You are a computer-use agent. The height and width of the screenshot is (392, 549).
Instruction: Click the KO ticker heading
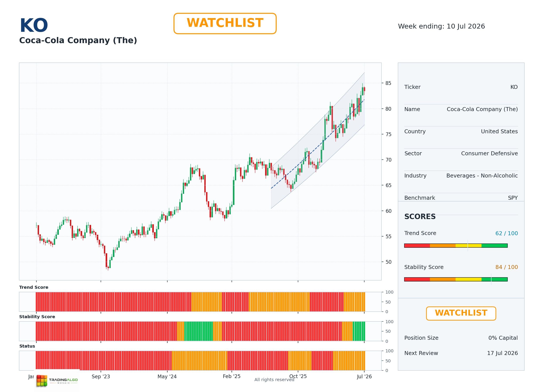[34, 25]
